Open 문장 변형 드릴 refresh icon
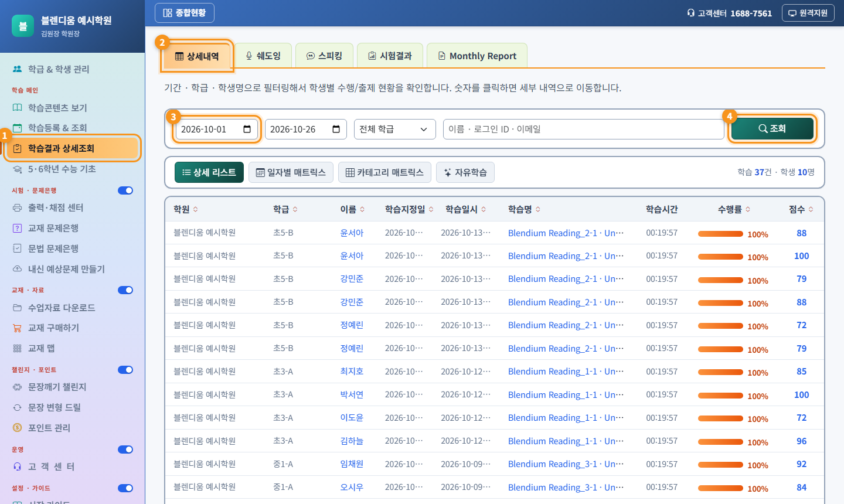This screenshot has height=504, width=844. [x=18, y=407]
